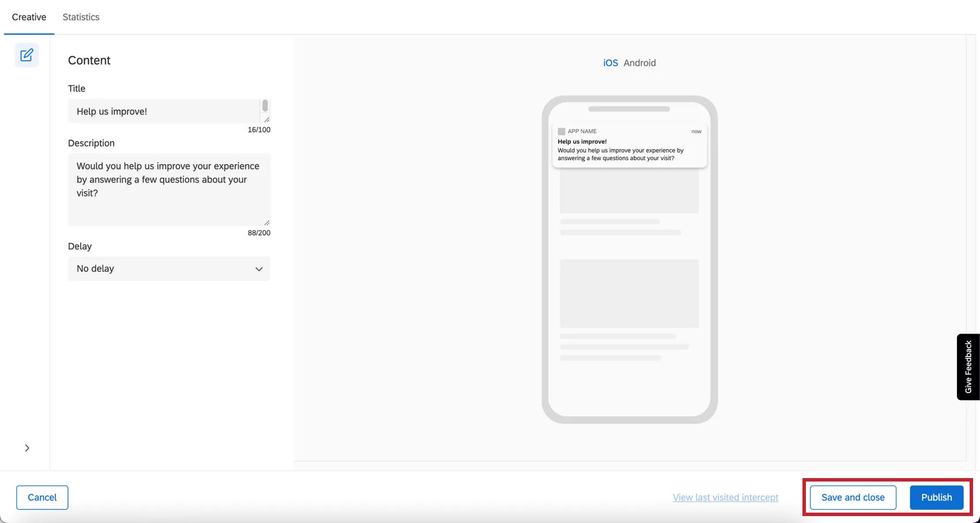
Task: Open the "No delay" Delay dropdown
Action: pos(168,268)
